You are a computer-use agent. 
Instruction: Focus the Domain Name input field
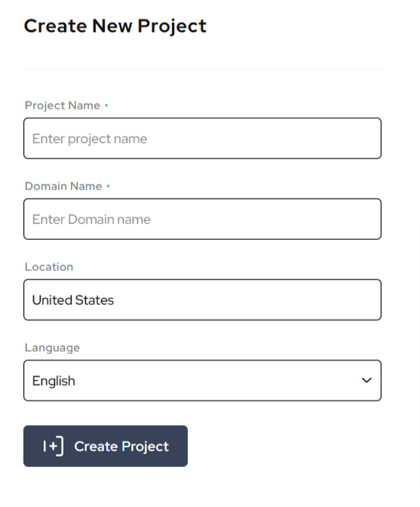point(202,220)
